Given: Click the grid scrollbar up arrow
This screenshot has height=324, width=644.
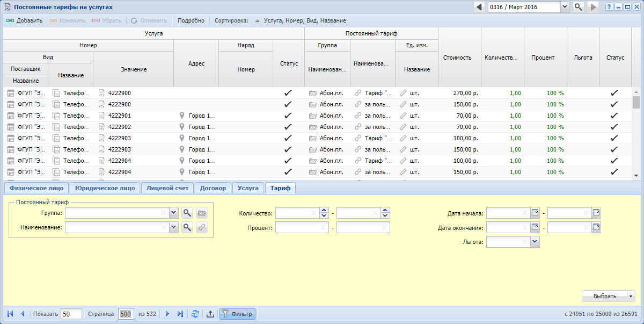Looking at the screenshot, I should coord(636,91).
